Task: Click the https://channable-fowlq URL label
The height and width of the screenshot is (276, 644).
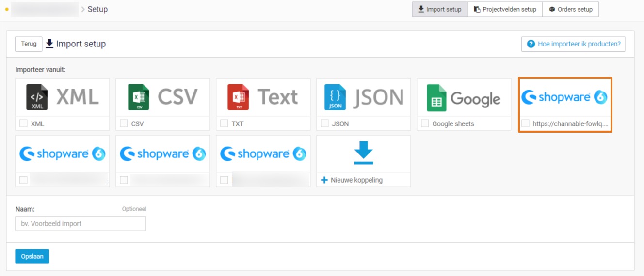Action: point(570,123)
